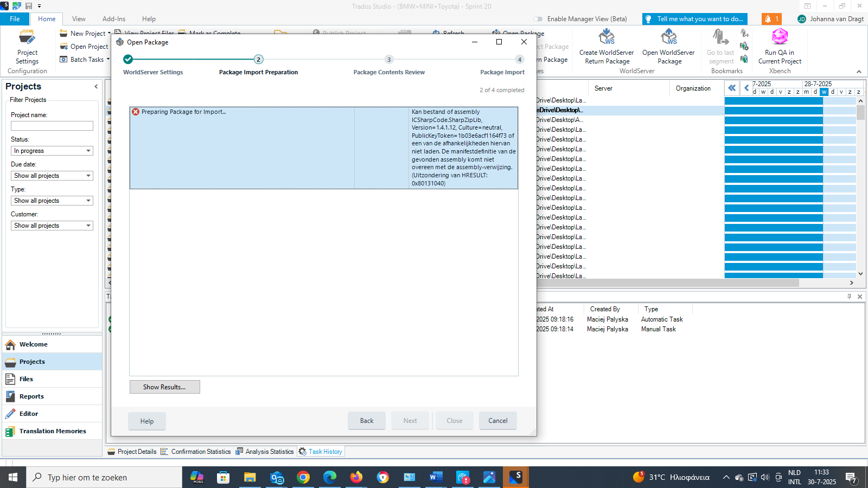Open the notifications bell
The image size is (868, 488).
point(771,19)
